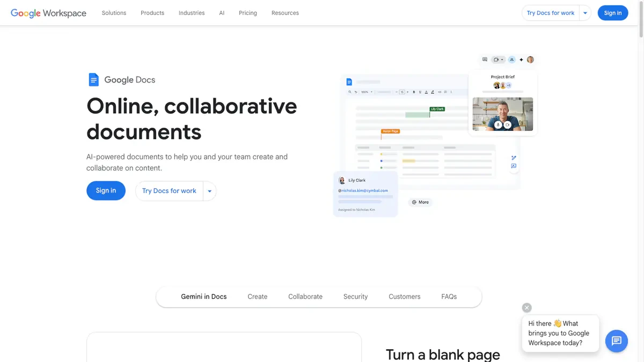The width and height of the screenshot is (644, 362).
Task: Click the underline U icon in the illustrated toolbar
Action: pos(420,92)
